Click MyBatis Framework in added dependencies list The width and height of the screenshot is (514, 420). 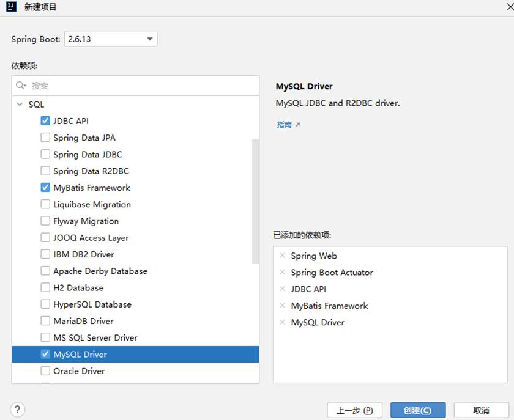(329, 306)
